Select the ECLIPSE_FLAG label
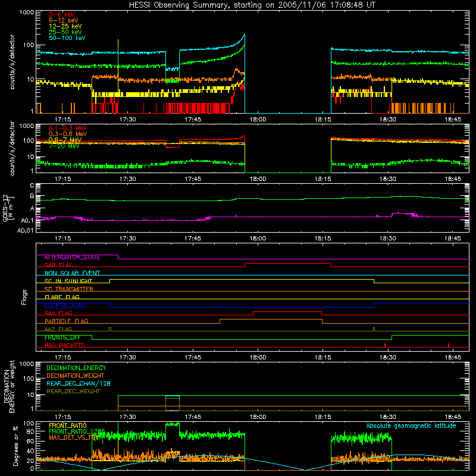The height and width of the screenshot is (476, 476). pos(65,305)
